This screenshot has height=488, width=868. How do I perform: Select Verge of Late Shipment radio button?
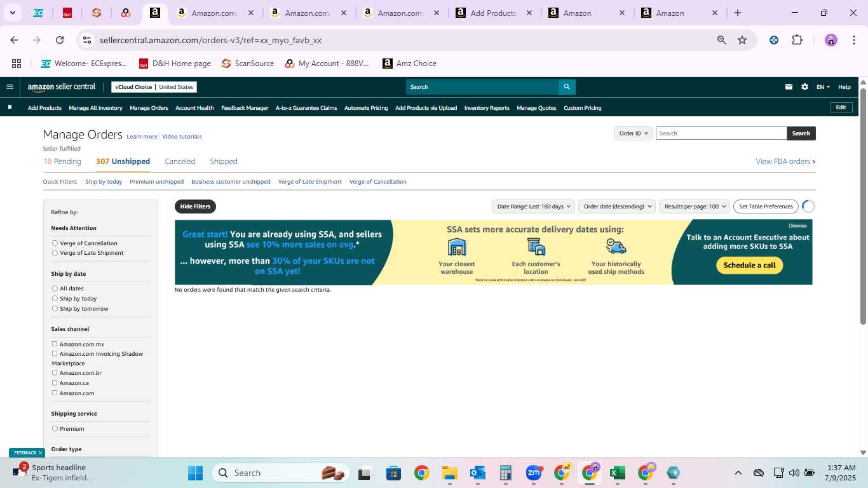[x=55, y=253]
